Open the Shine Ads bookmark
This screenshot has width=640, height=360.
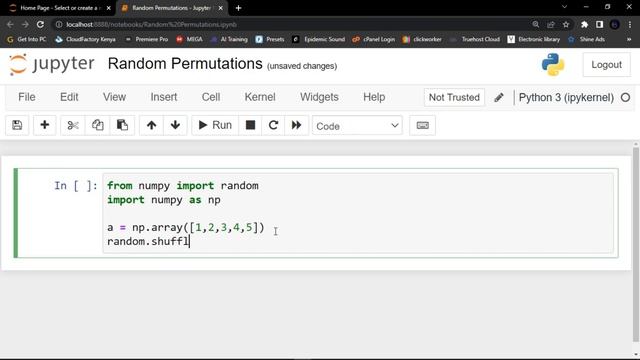pyautogui.click(x=587, y=39)
